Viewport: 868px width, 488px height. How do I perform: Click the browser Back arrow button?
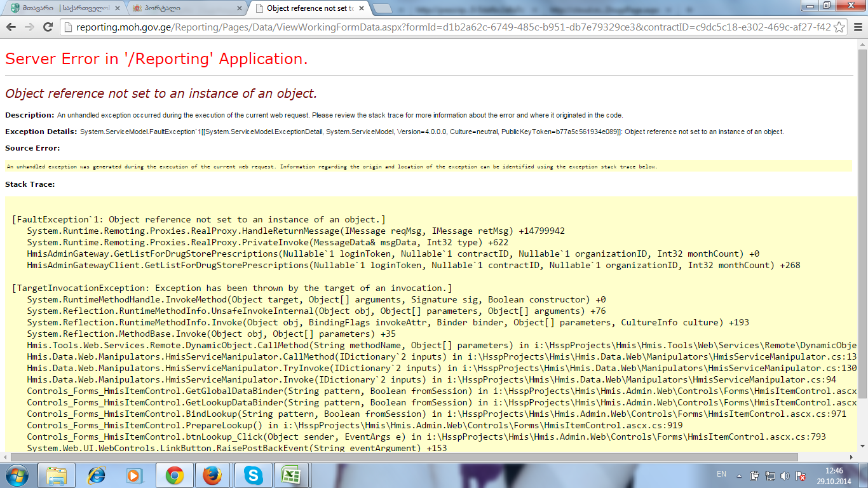11,27
